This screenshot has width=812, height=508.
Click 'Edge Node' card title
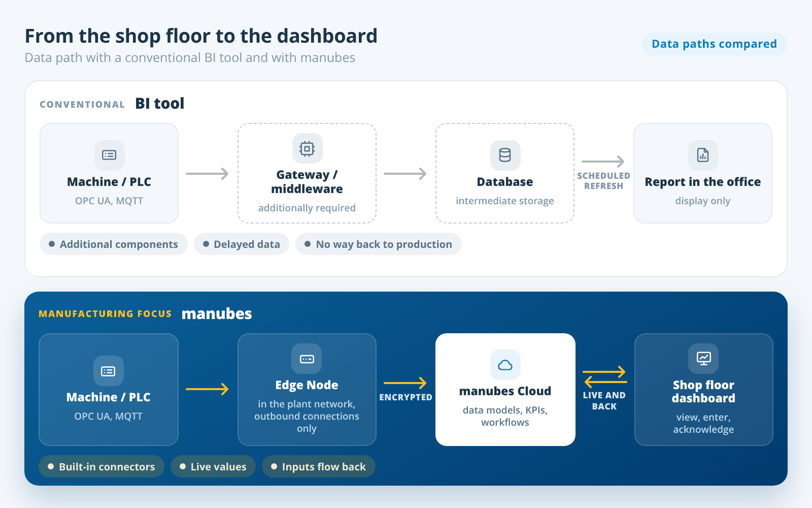click(307, 385)
